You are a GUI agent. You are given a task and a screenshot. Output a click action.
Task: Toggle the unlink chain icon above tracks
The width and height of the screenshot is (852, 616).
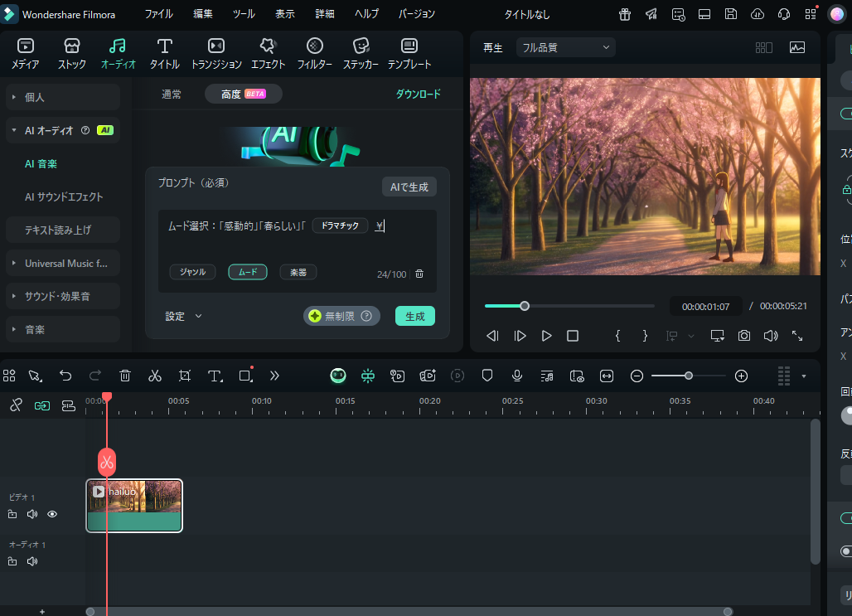[16, 405]
